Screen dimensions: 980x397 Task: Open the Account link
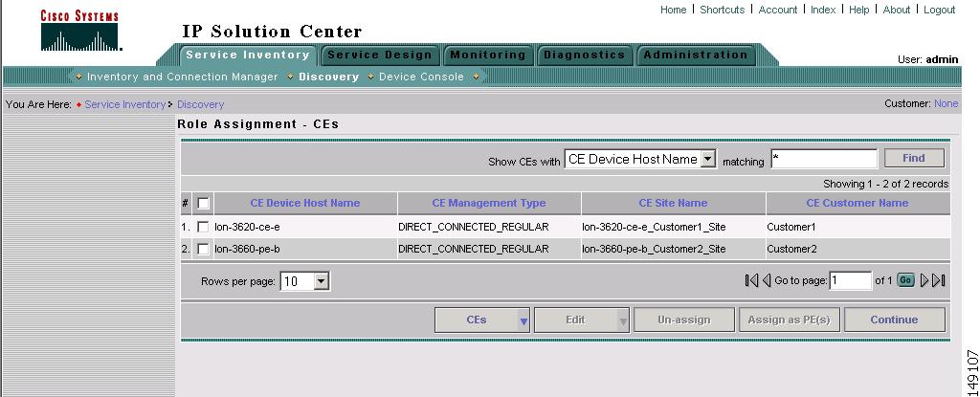[x=777, y=10]
